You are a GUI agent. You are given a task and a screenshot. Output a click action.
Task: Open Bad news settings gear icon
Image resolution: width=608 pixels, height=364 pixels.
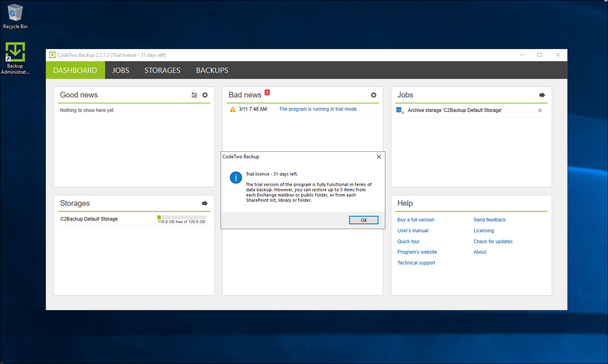[374, 95]
